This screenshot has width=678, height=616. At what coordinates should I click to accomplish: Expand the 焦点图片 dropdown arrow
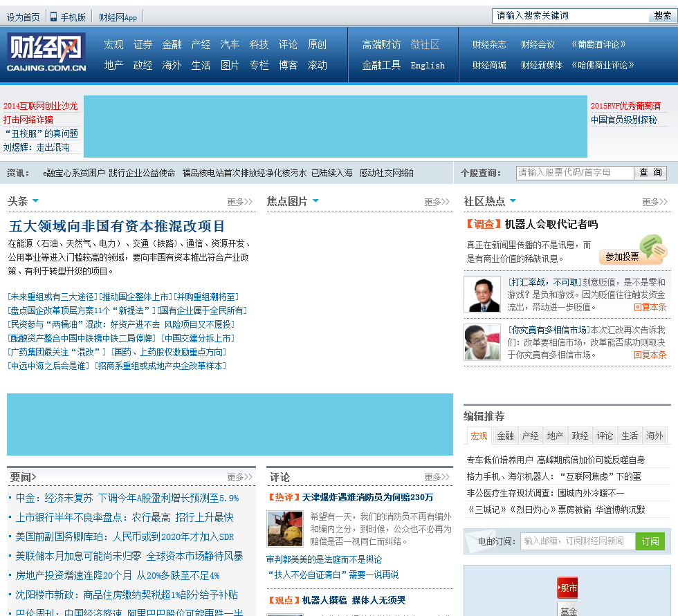tap(315, 200)
